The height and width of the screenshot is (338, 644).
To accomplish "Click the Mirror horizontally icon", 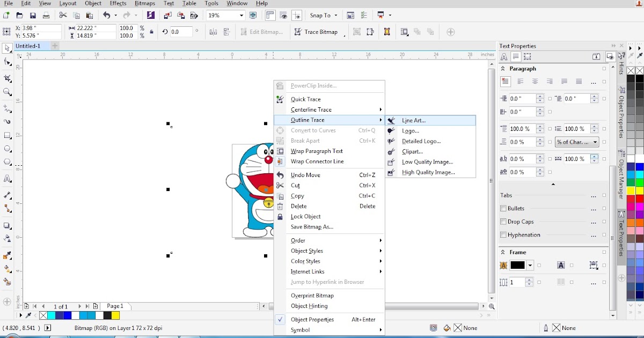I will click(x=213, y=32).
